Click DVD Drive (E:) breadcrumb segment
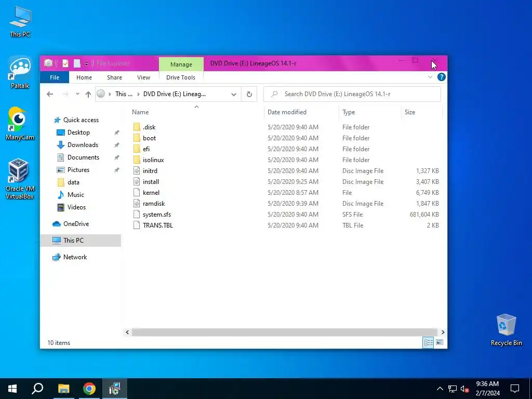The image size is (532, 399). (x=175, y=94)
